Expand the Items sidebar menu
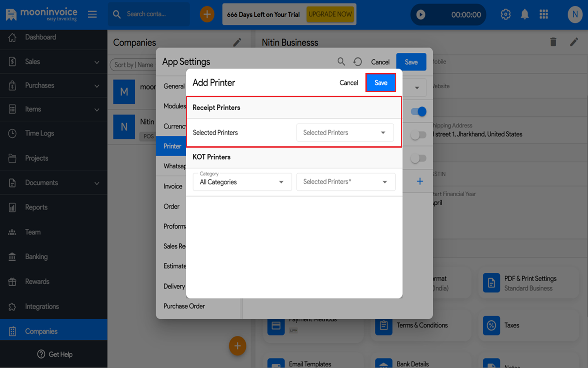The width and height of the screenshot is (588, 368). [x=53, y=109]
